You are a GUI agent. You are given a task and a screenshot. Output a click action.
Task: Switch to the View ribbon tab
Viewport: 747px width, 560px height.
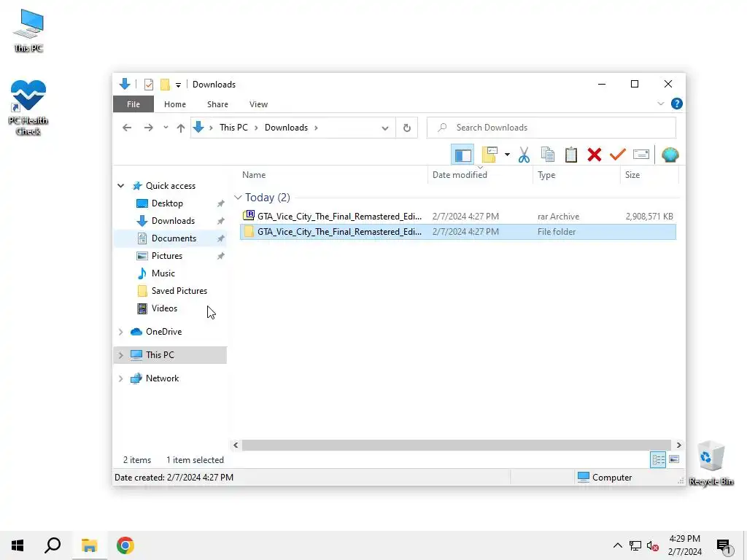point(258,104)
